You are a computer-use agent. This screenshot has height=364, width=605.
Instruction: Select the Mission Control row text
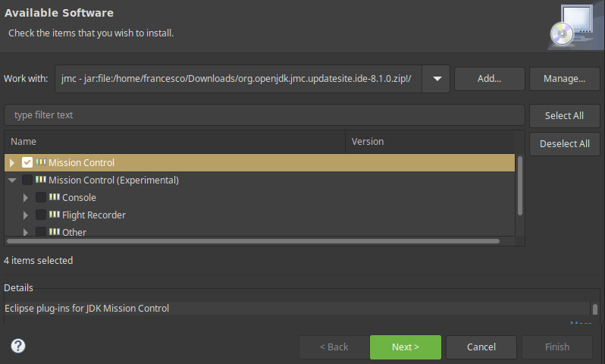coord(81,163)
